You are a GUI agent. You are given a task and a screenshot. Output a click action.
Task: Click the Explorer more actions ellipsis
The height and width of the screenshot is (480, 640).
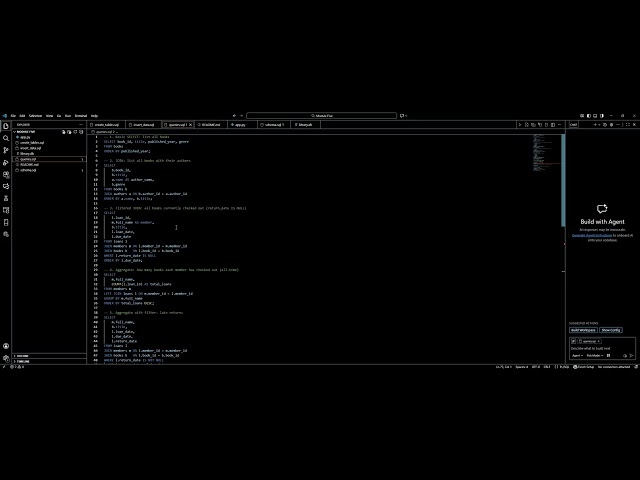[81, 124]
